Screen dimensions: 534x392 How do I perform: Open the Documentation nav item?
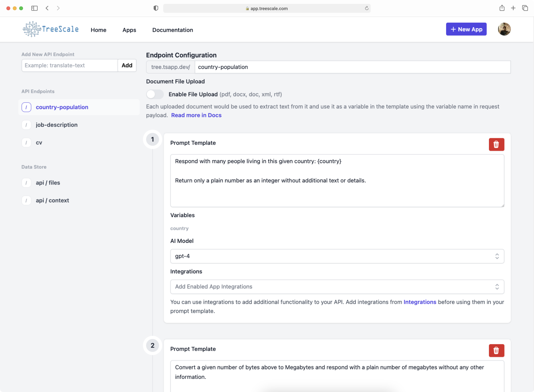(x=173, y=30)
